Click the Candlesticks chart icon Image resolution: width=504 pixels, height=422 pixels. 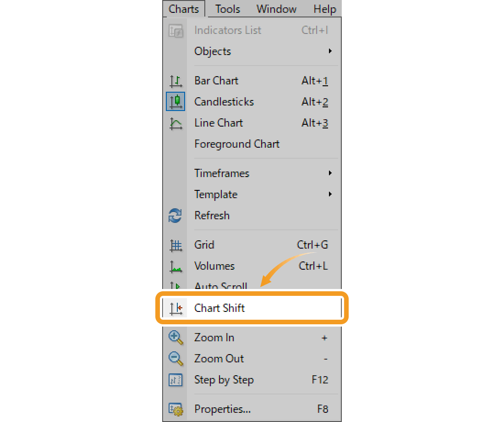(x=176, y=102)
